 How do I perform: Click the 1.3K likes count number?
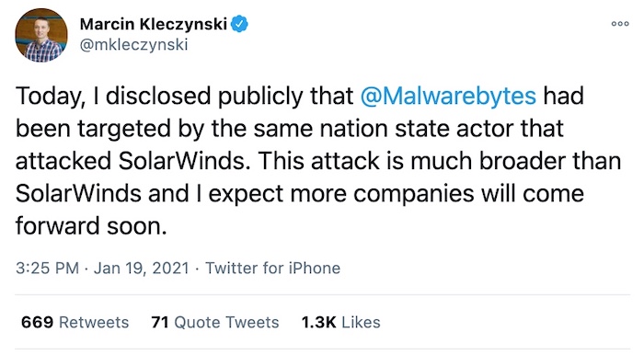pos(318,322)
